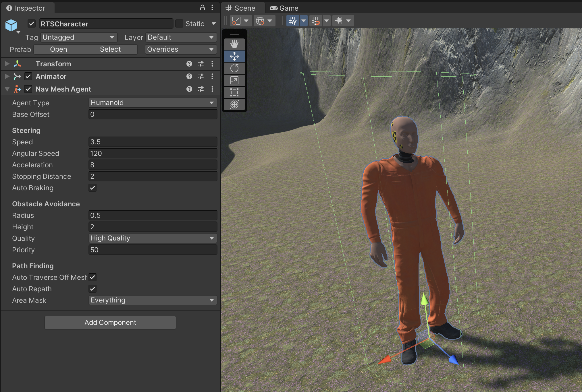582x392 pixels.
Task: Open the Quality dropdown
Action: pyautogui.click(x=153, y=238)
